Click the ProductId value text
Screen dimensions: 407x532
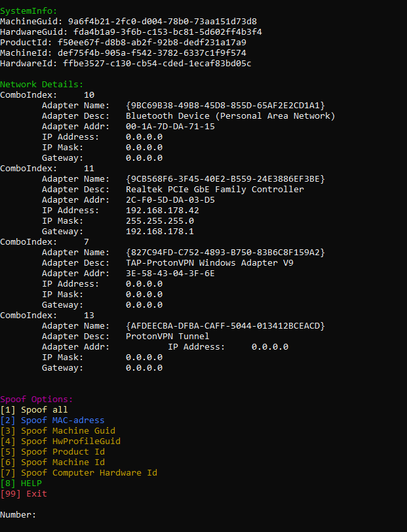pos(152,43)
